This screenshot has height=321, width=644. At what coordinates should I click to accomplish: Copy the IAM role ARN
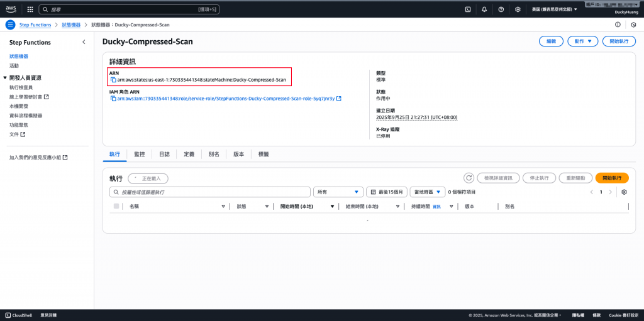coord(113,99)
